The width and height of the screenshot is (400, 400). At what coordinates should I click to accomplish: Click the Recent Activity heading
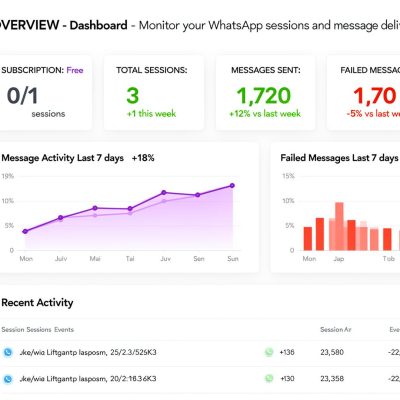pos(37,303)
